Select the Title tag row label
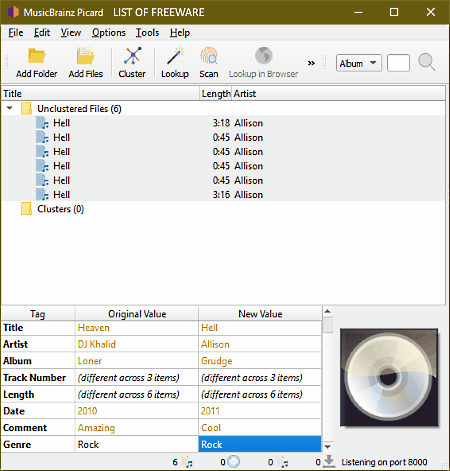Image resolution: width=450 pixels, height=471 pixels. [x=13, y=328]
